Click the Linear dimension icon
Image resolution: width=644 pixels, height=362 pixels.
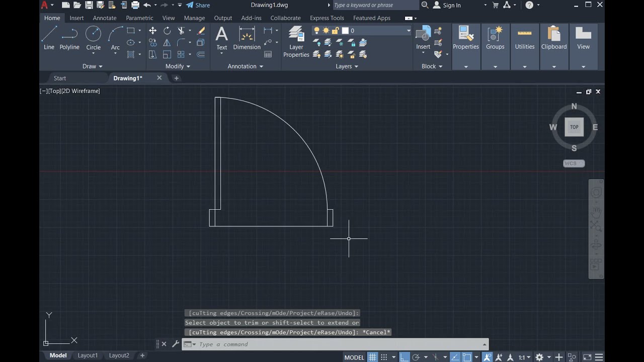click(x=268, y=31)
